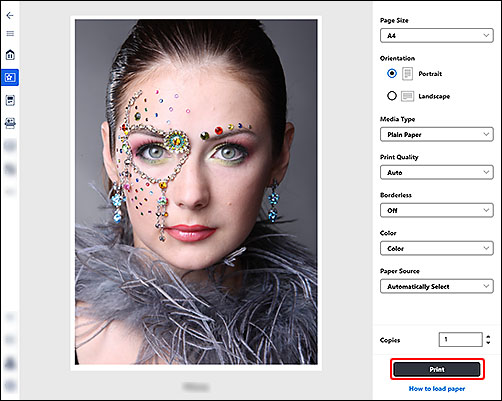Go back using the left arrow icon
This screenshot has height=401, width=502.
click(10, 16)
